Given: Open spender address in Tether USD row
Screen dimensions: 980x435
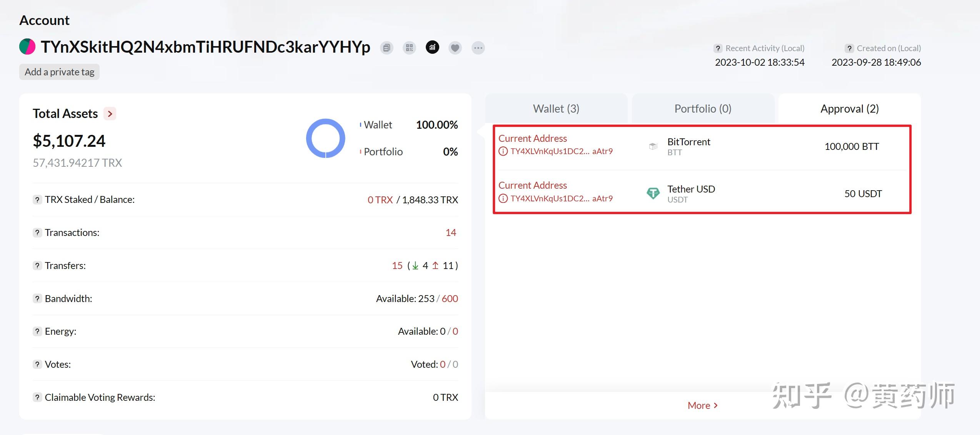Looking at the screenshot, I should coord(562,199).
